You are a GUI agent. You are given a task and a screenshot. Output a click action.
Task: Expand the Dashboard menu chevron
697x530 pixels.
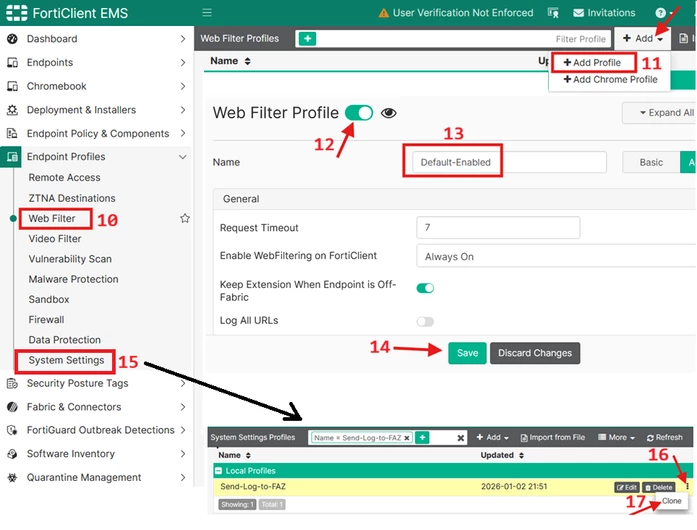[x=183, y=39]
